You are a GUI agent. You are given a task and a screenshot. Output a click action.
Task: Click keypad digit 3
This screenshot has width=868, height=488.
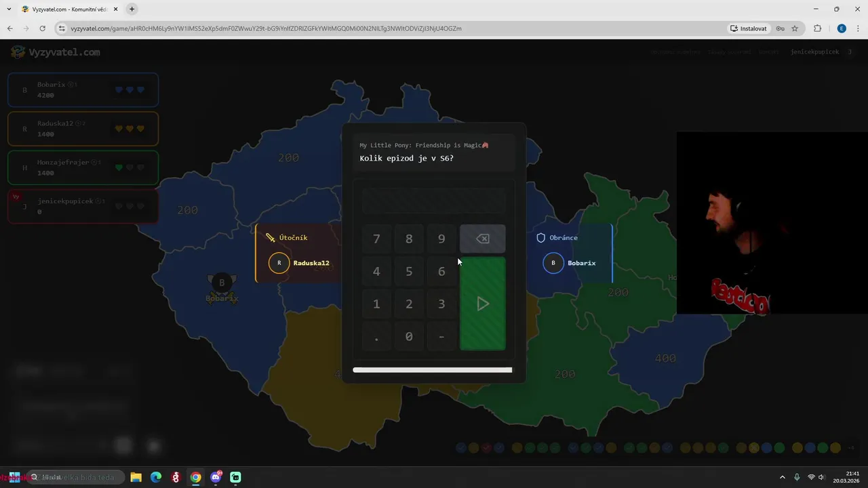pos(441,304)
